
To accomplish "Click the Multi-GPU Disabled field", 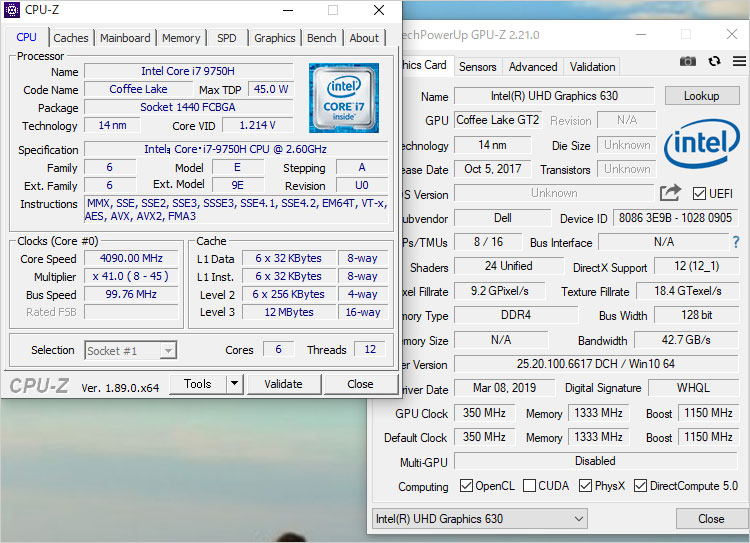I will click(x=596, y=461).
